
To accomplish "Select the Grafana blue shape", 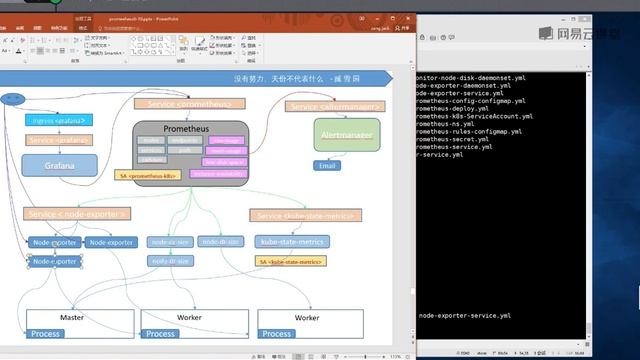I will point(60,165).
